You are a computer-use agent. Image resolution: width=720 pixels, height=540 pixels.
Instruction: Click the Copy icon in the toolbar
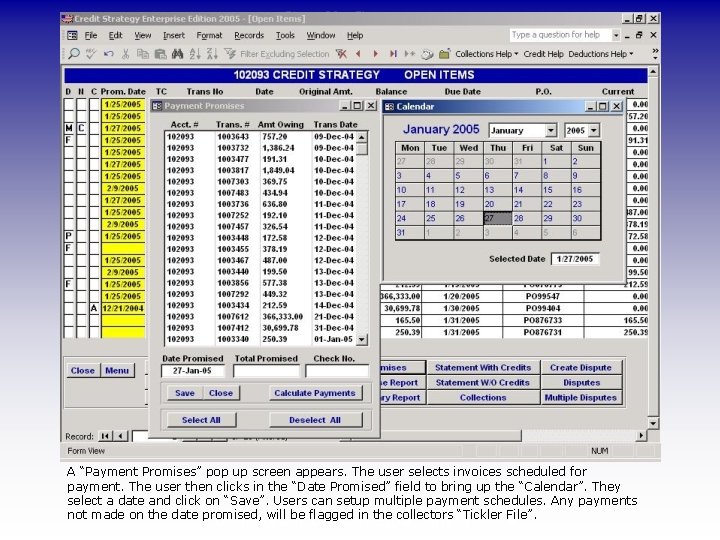pyautogui.click(x=143, y=54)
